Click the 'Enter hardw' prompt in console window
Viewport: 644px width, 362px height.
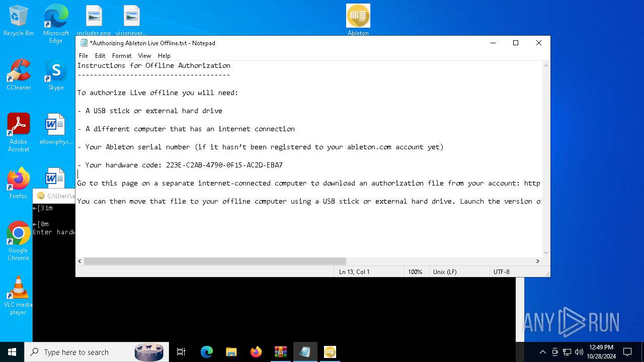54,232
